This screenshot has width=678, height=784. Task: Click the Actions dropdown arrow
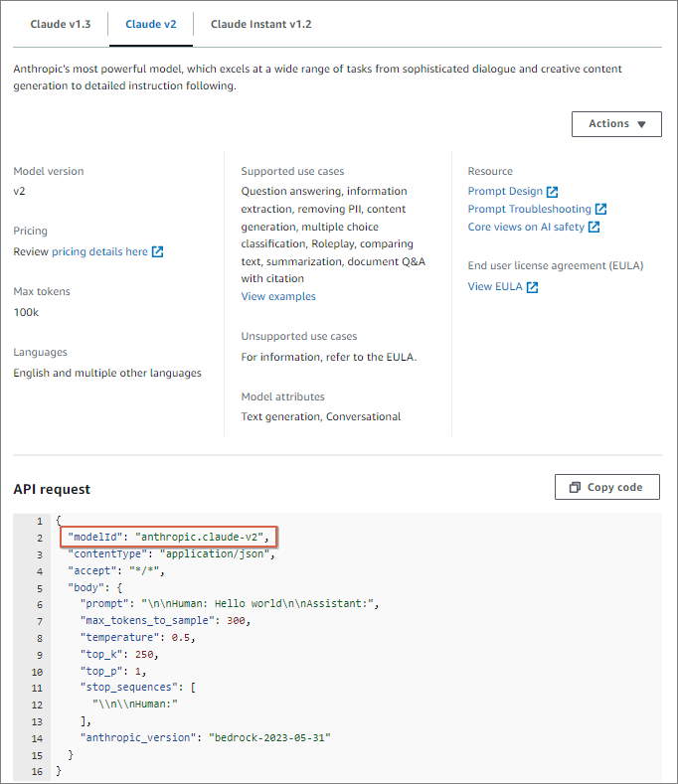click(641, 124)
